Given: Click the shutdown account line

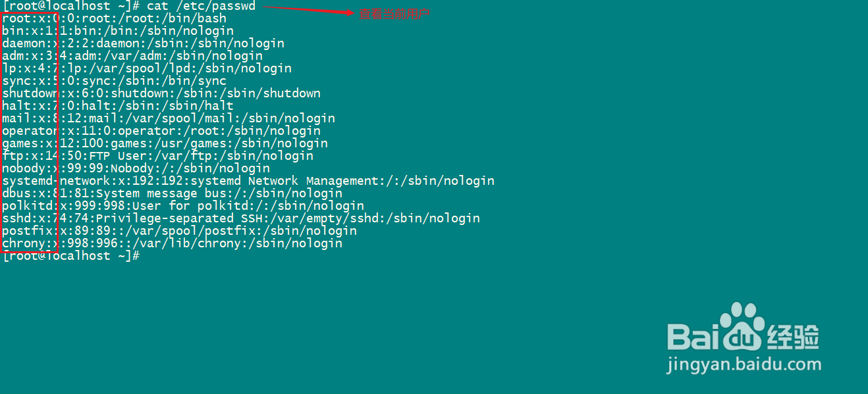Looking at the screenshot, I should tap(161, 93).
